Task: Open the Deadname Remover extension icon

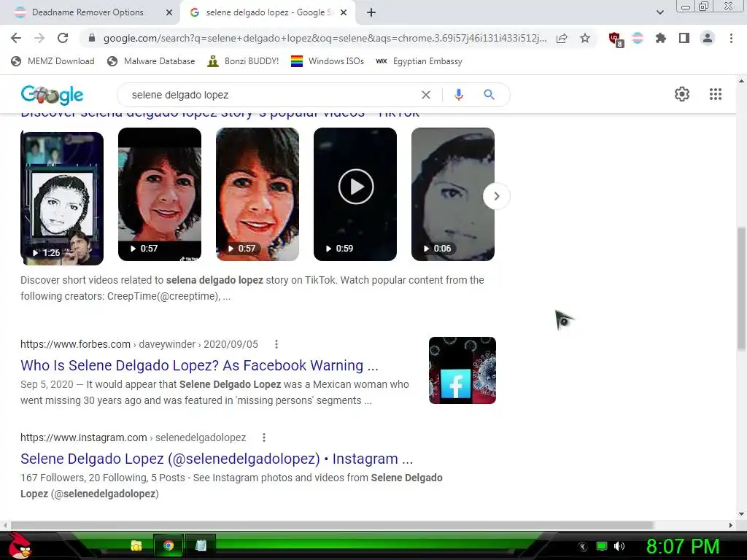Action: tap(638, 38)
